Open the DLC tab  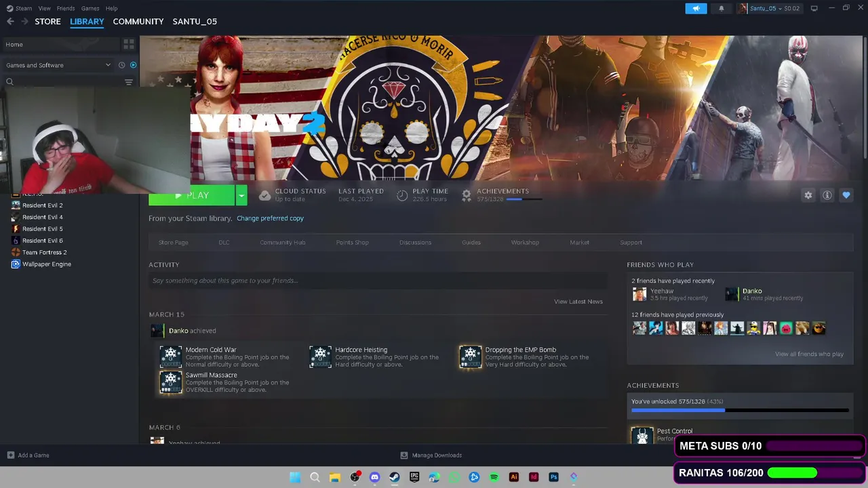224,243
